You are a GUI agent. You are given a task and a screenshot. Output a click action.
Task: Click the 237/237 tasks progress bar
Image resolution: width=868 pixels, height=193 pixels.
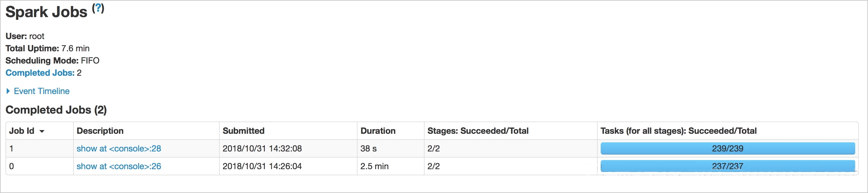(727, 166)
